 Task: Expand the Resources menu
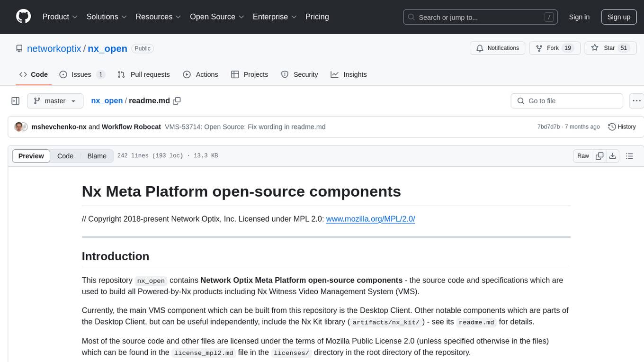[x=158, y=17]
